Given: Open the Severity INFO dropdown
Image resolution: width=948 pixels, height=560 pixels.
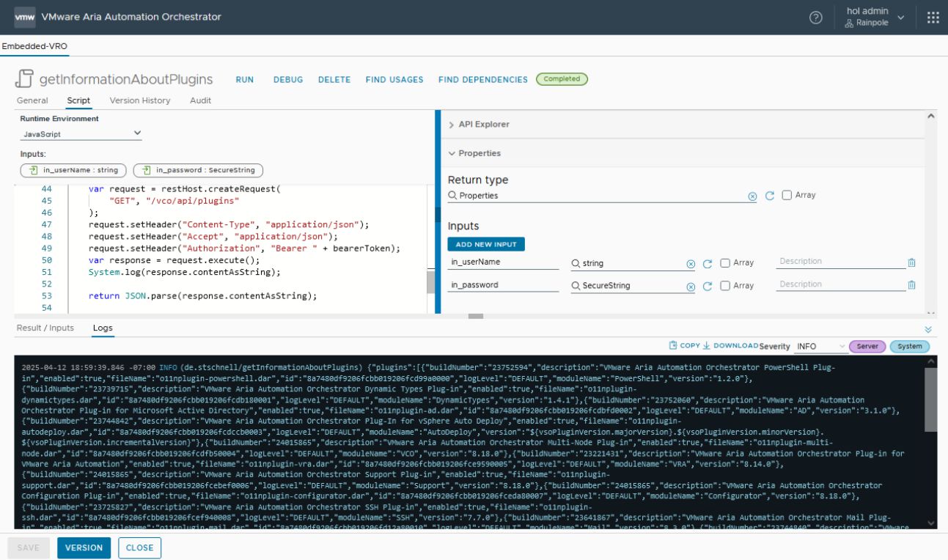Looking at the screenshot, I should pyautogui.click(x=820, y=346).
